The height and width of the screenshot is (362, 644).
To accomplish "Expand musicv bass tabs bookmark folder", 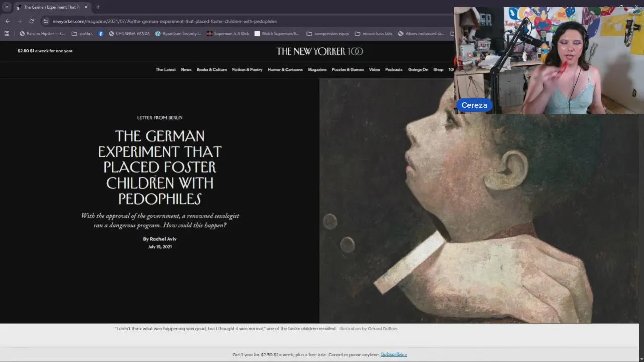I will (373, 34).
